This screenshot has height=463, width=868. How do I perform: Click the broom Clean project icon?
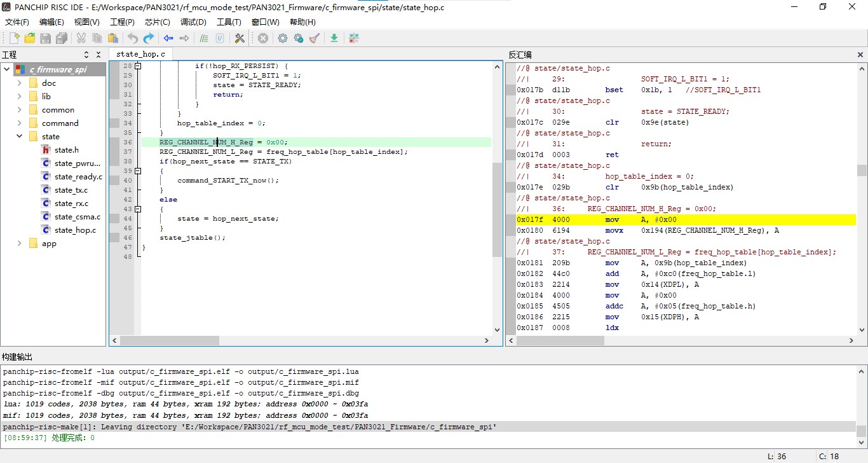pos(315,38)
